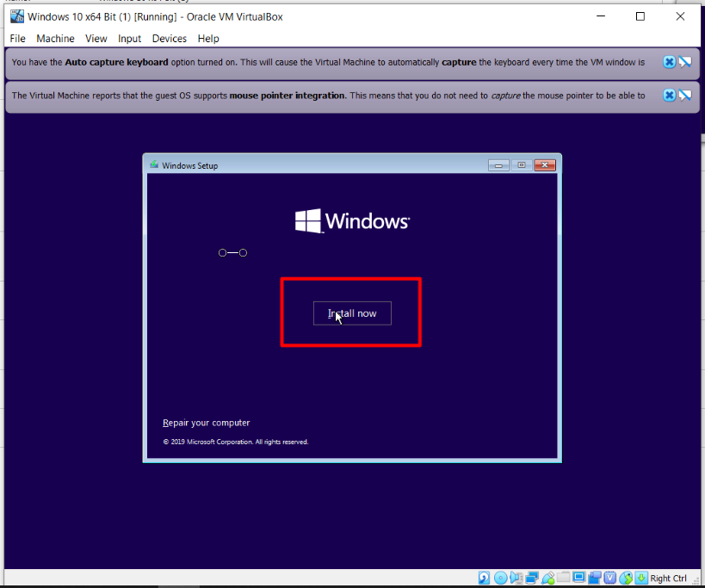Click the recording status icon

[x=595, y=578]
